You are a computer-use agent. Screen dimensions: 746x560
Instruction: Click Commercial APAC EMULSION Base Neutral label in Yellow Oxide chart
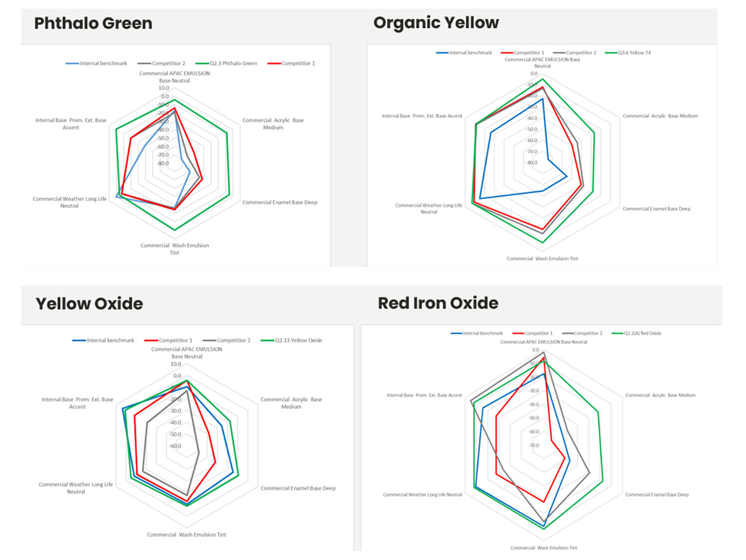(187, 353)
